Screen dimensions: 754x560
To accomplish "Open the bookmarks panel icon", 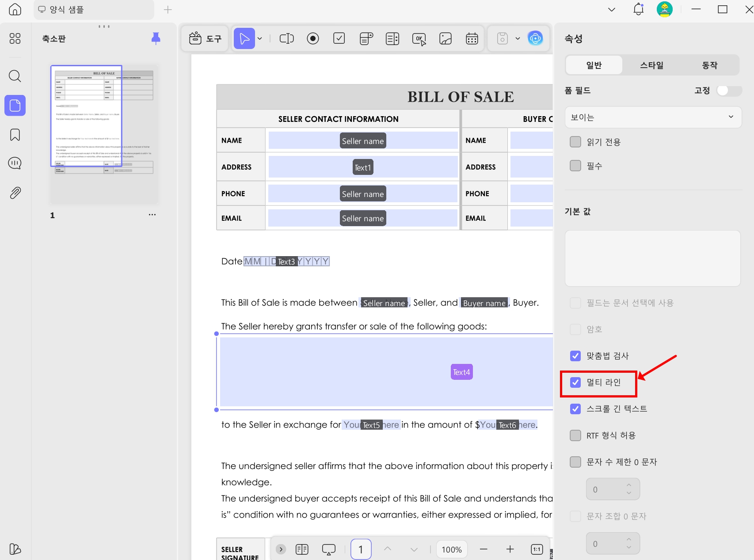I will [15, 135].
